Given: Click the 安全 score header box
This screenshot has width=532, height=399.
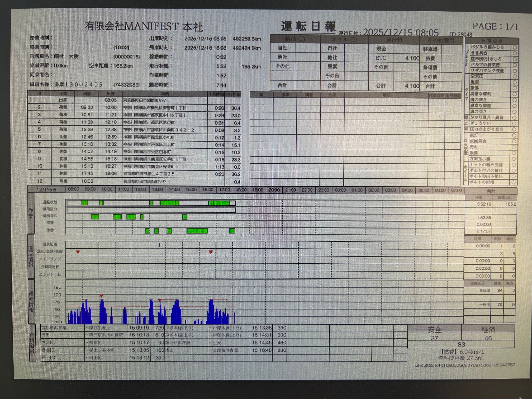Looking at the screenshot, I should (434, 329).
